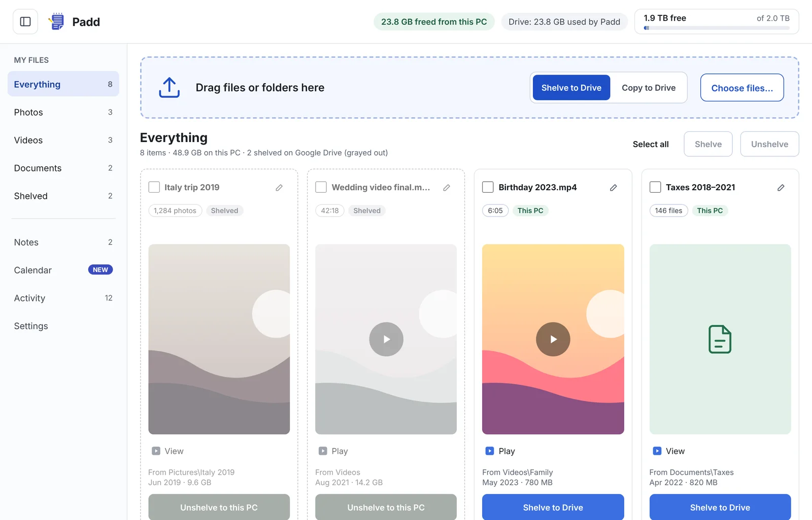
Task: Edit Taxes 2018–2021 name with pencil icon
Action: tap(781, 188)
